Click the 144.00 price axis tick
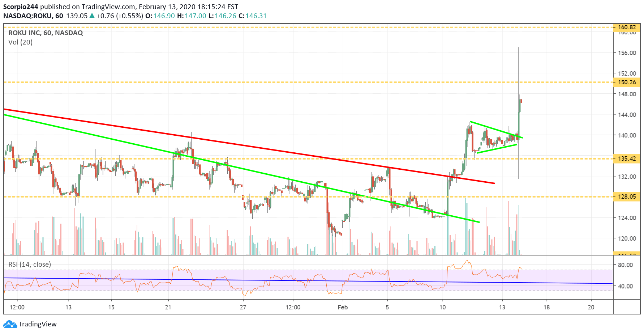 click(627, 115)
